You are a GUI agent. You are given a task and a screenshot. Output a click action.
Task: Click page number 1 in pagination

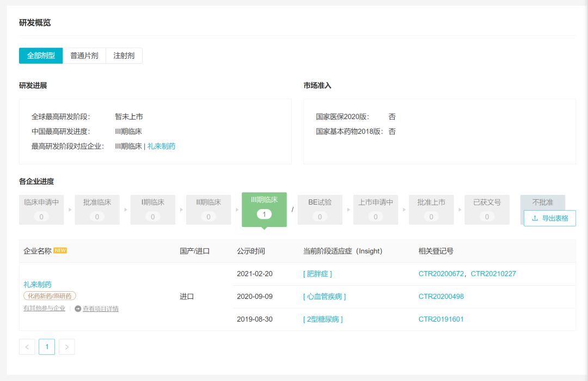[47, 347]
